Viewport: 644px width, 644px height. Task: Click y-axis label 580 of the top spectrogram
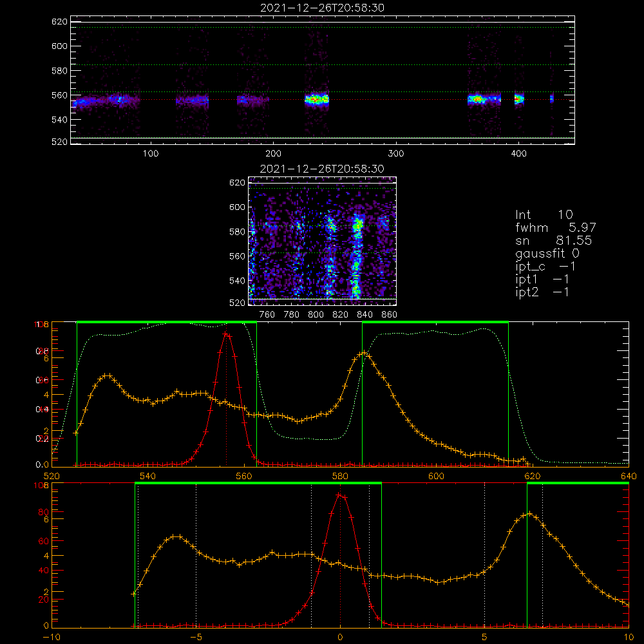59,71
